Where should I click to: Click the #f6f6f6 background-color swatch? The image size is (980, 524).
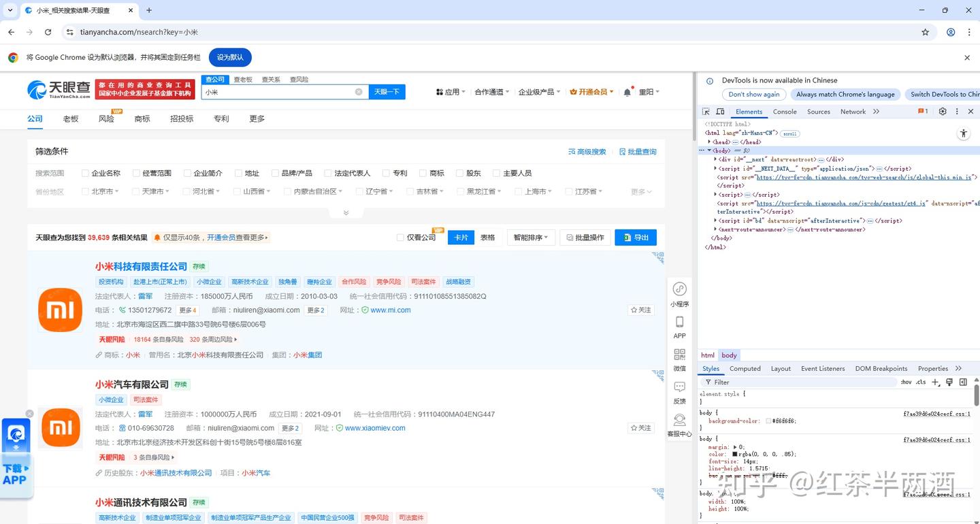tap(768, 421)
